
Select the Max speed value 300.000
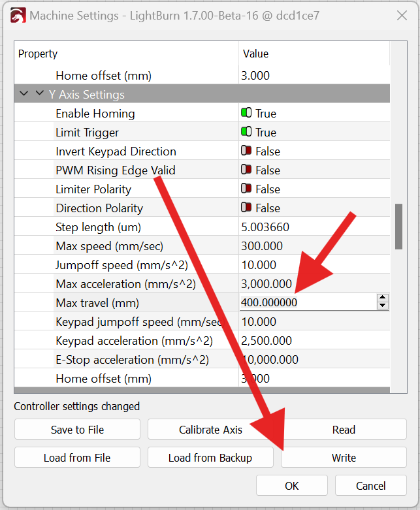coord(262,246)
